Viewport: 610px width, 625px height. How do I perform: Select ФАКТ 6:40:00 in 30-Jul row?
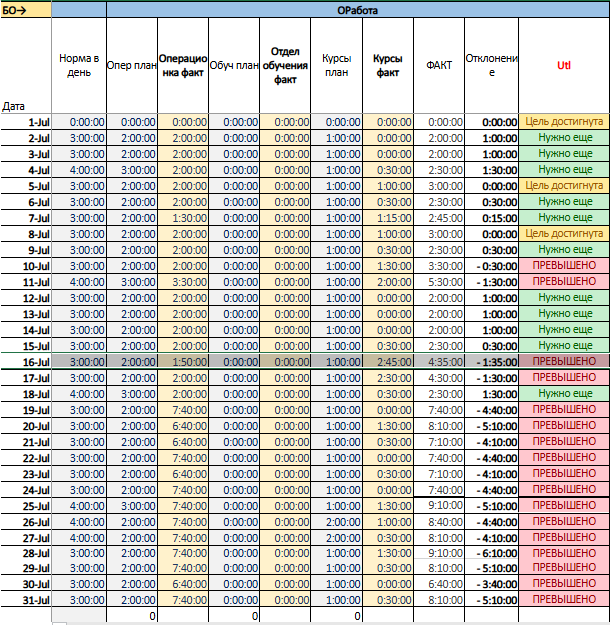pos(439,584)
